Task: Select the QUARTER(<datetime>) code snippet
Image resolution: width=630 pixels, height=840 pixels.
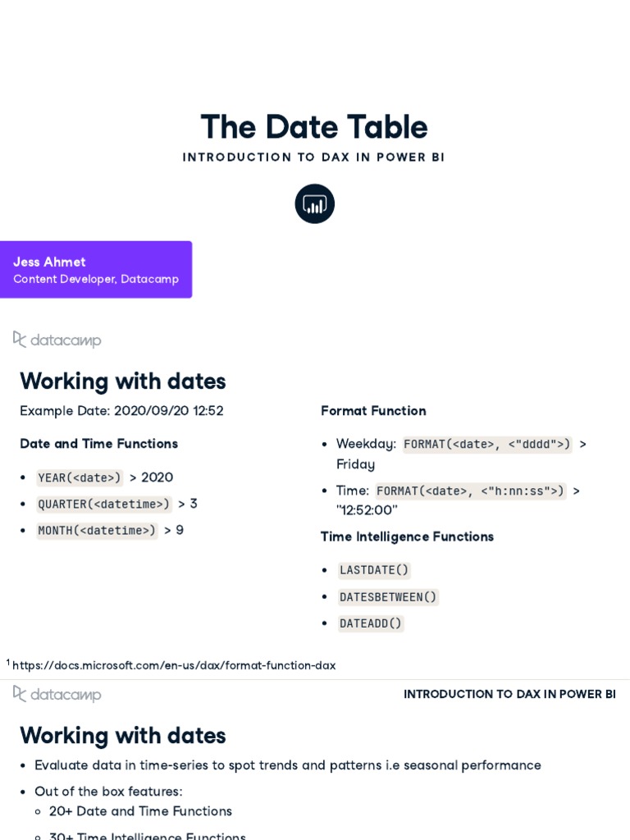Action: [103, 504]
